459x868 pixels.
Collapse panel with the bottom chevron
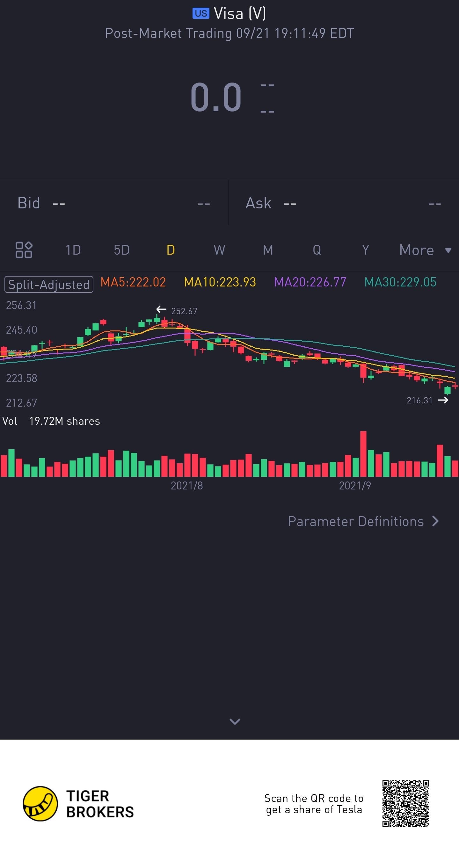235,721
